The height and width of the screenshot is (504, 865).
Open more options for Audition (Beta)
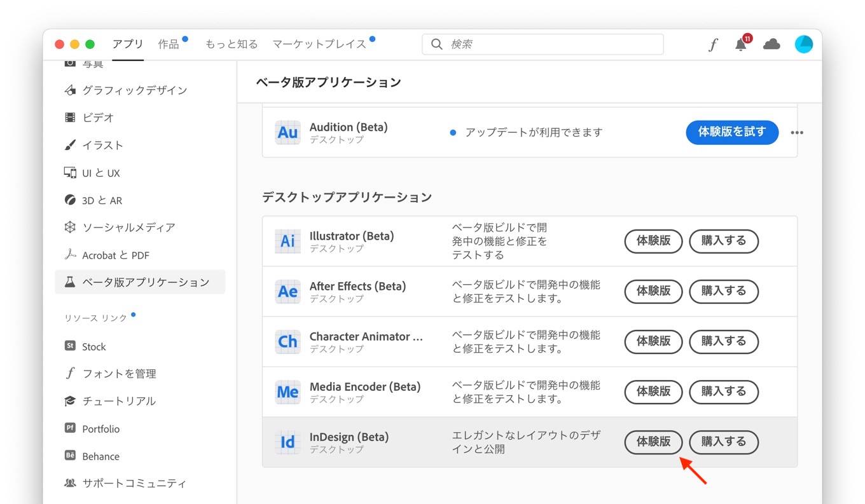(797, 133)
